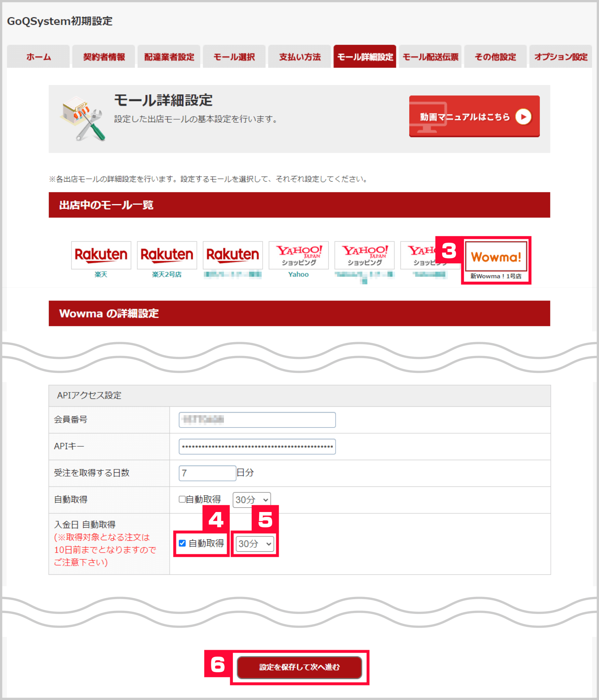Select the Rakuten logo labeled 楽天
Screen dimensions: 599x700
point(101,255)
